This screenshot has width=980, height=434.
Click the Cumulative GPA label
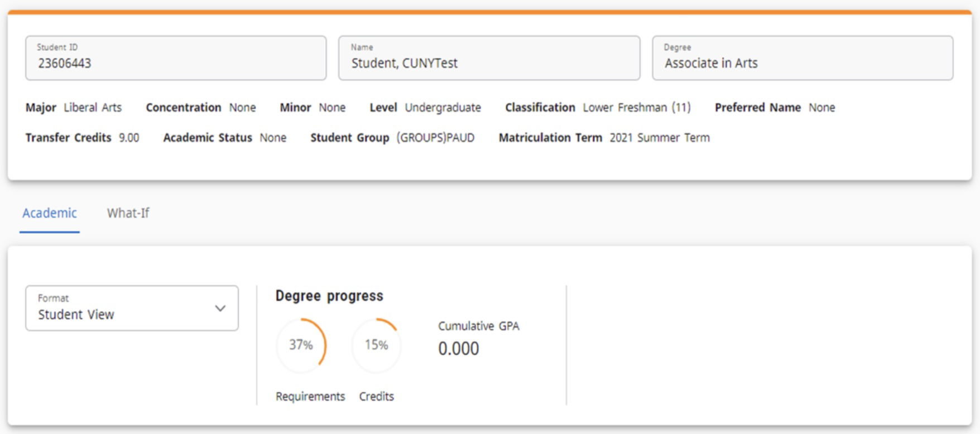pos(478,326)
